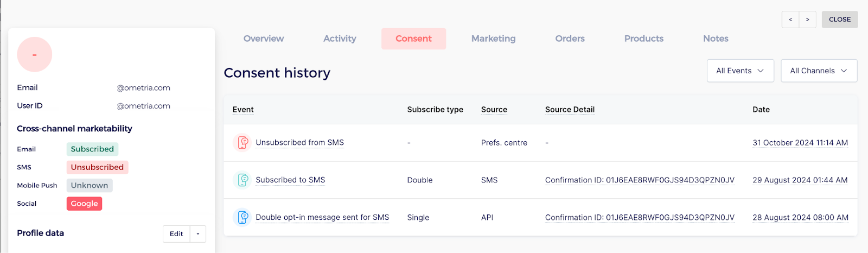
Task: Click the CLOSE button
Action: coord(839,20)
